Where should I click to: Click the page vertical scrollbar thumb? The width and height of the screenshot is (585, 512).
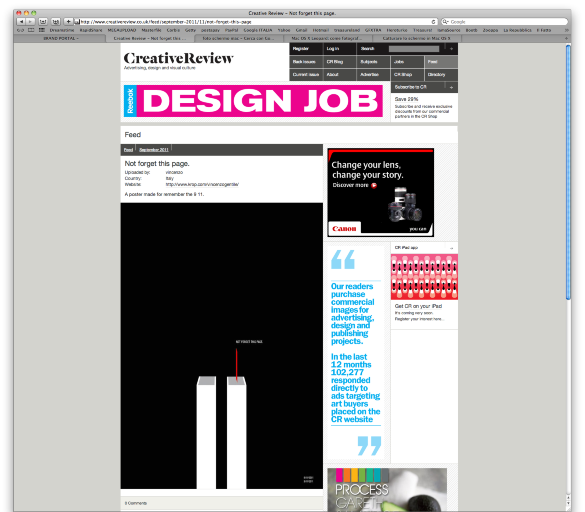point(568,172)
